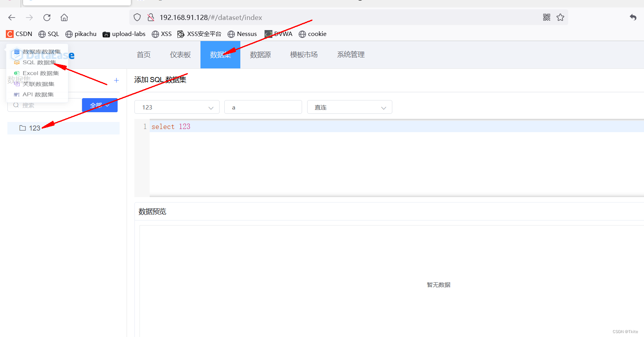Screen dimensions: 644x337
Task: Reload the page with refresh icon
Action: click(x=47, y=18)
